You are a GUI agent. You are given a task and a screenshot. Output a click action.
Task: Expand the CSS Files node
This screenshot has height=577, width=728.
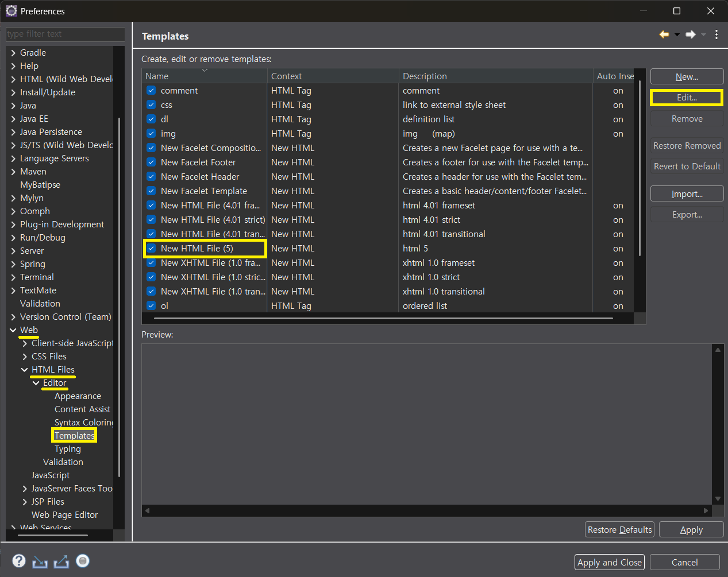click(x=25, y=357)
